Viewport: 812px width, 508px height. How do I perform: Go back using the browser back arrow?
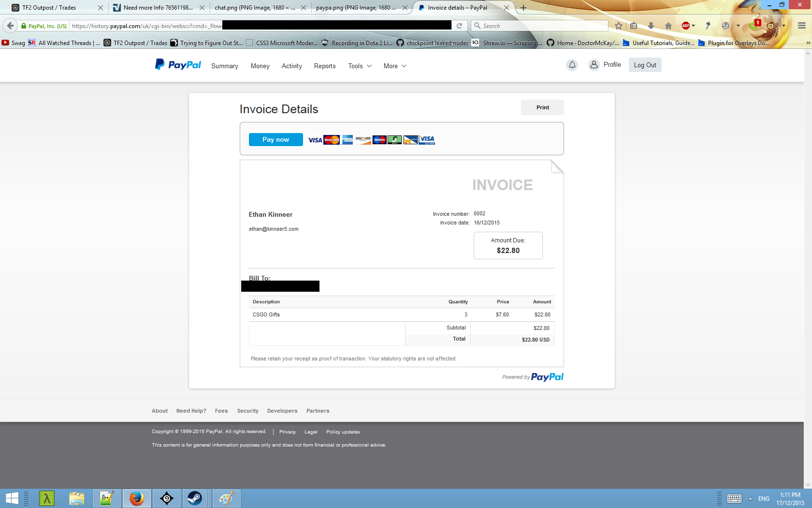(10, 26)
